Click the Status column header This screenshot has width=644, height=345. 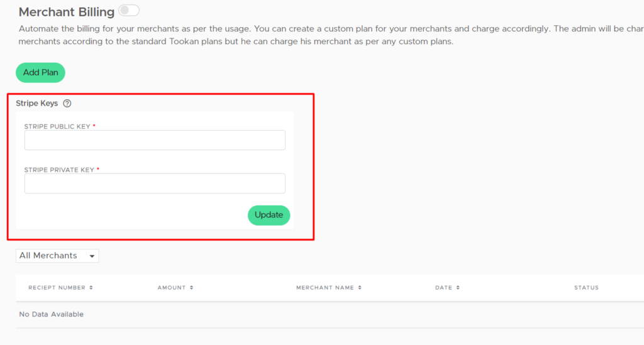click(586, 288)
